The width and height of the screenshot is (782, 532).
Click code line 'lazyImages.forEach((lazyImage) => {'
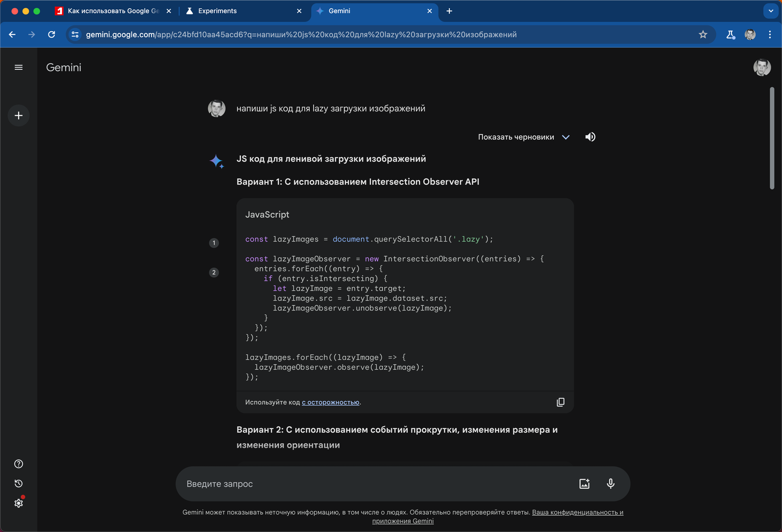[325, 357]
